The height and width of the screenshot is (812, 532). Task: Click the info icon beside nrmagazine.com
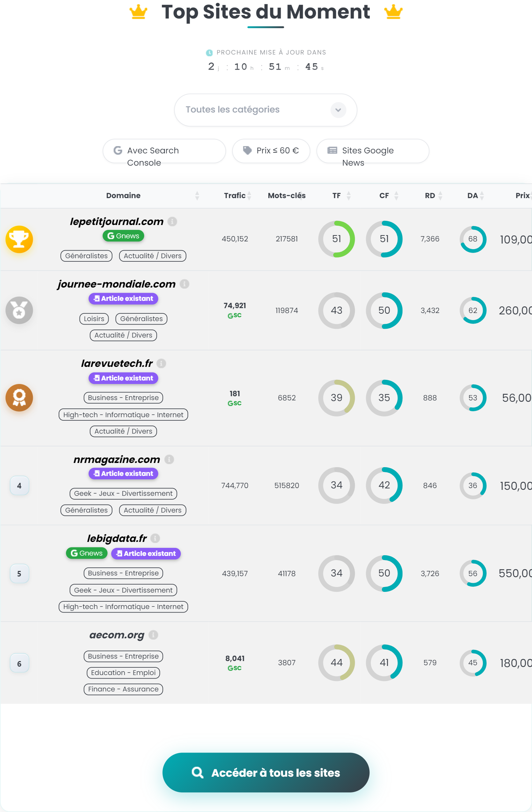pyautogui.click(x=169, y=459)
